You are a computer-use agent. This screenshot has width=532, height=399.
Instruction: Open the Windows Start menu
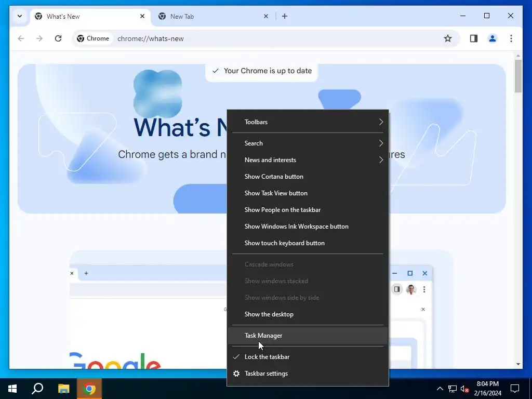[x=12, y=389]
